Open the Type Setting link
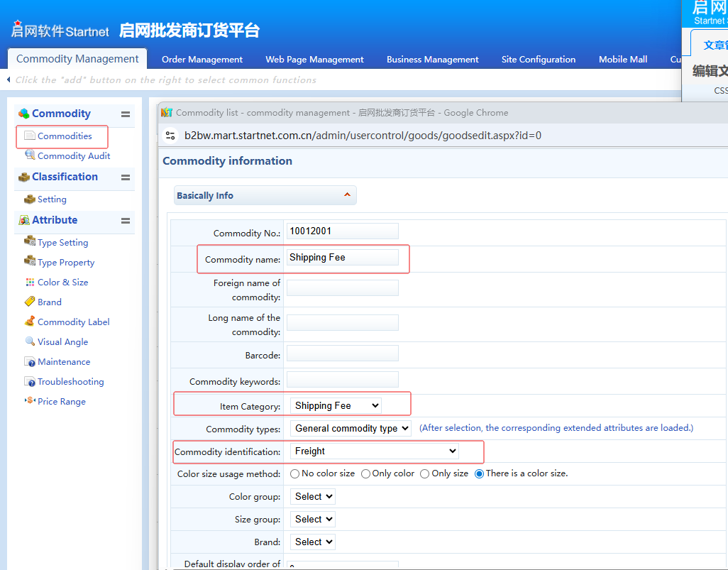 point(62,243)
